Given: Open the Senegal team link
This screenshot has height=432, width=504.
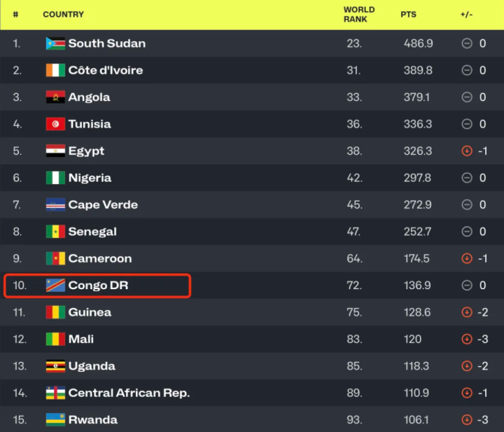Looking at the screenshot, I should click(x=92, y=232).
